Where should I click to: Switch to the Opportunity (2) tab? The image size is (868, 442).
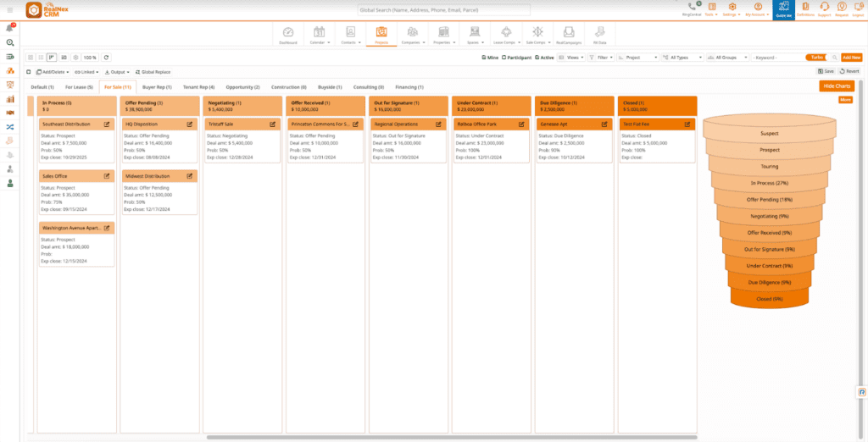tap(242, 87)
